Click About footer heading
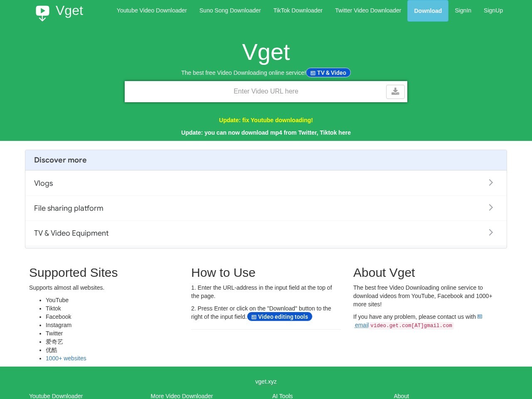Viewport: 532px width, 399px height. (401, 396)
